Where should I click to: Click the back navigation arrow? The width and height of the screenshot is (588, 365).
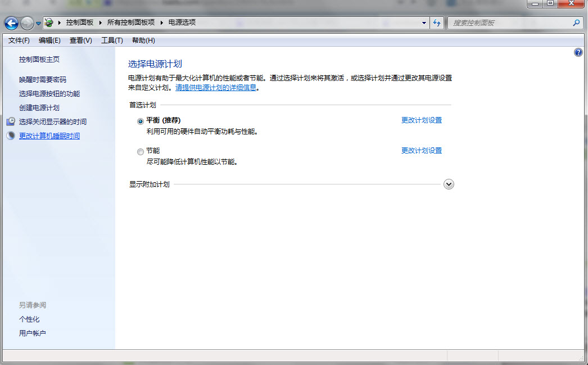point(11,22)
